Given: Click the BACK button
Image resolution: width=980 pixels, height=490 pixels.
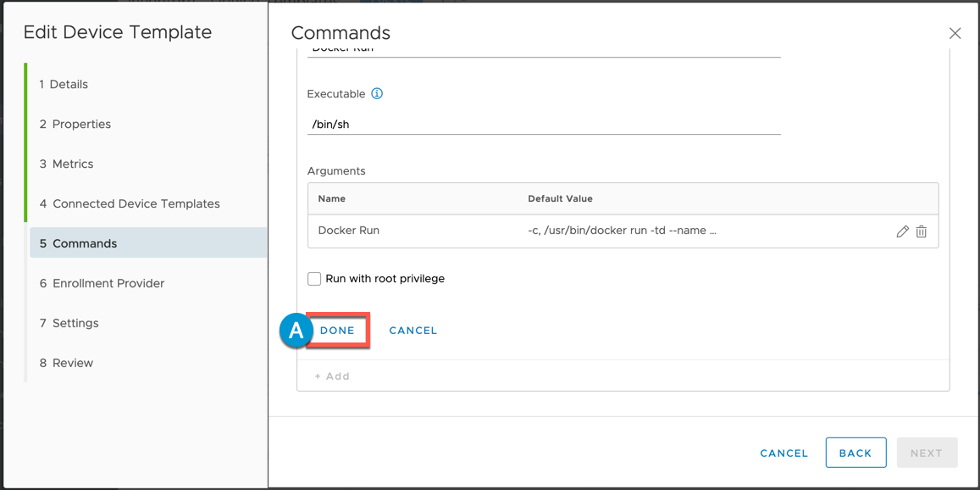Looking at the screenshot, I should [x=855, y=453].
